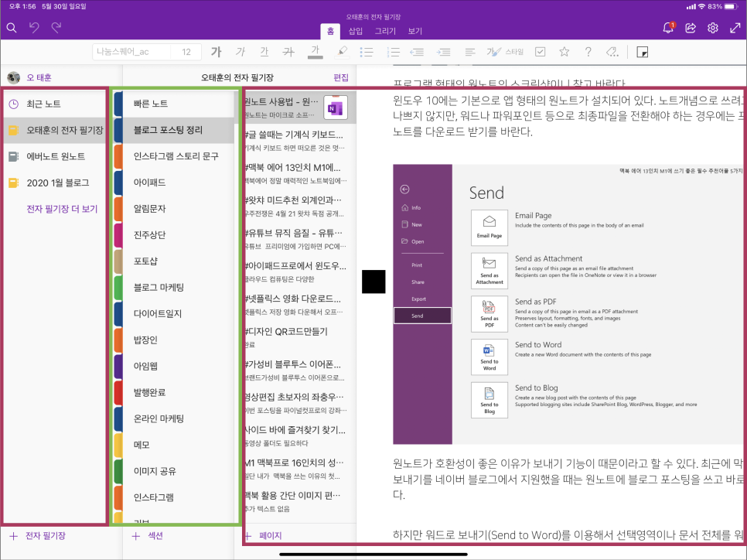
Task: Open the 포토샵 section
Action: (x=174, y=261)
